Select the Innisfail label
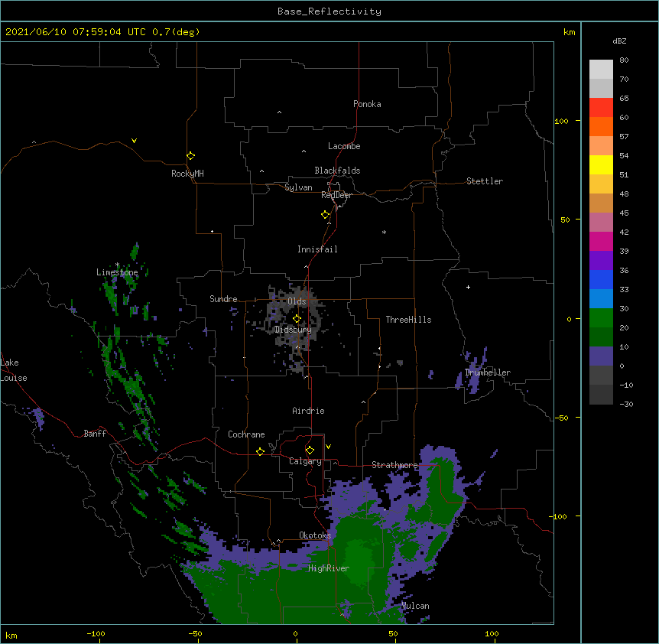659x644 pixels. (317, 249)
